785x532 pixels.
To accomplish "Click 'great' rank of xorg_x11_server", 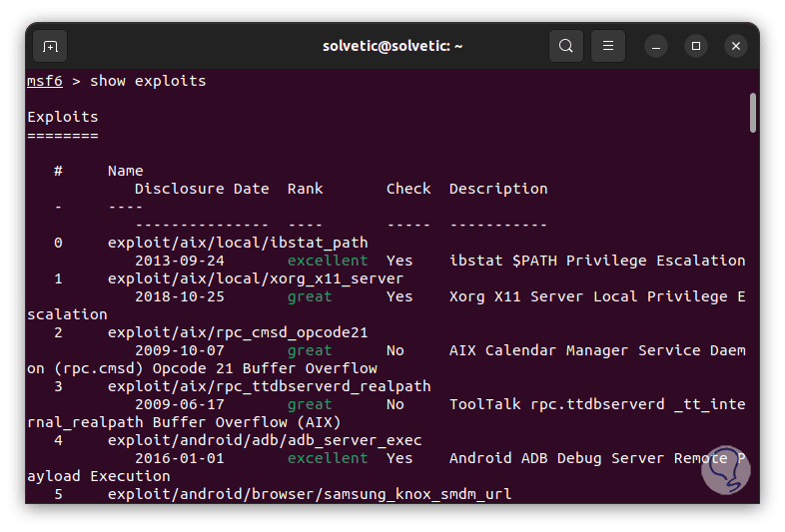I will 310,297.
